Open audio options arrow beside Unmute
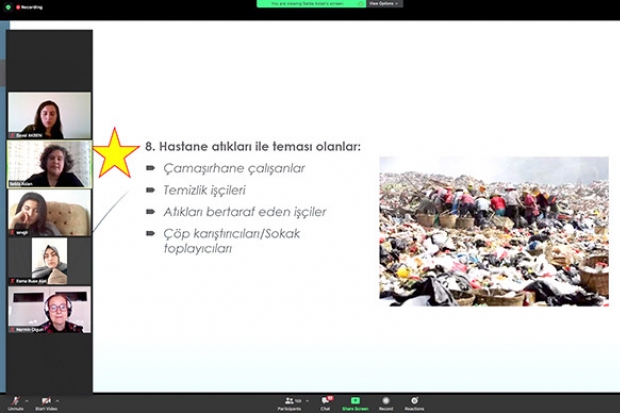Viewport: 620px width, 413px height. (x=27, y=399)
